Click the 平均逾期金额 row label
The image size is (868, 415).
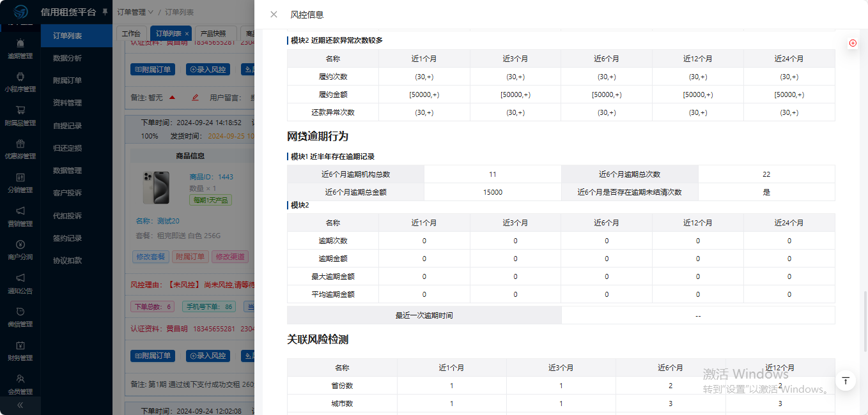[x=333, y=294]
